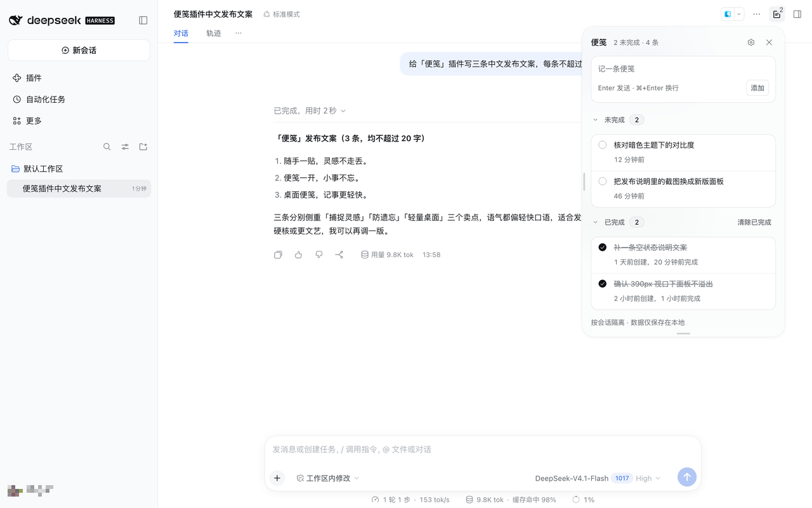Viewport: 812px width, 508px height.
Task: Collapse the 已完成 section
Action: 595,222
